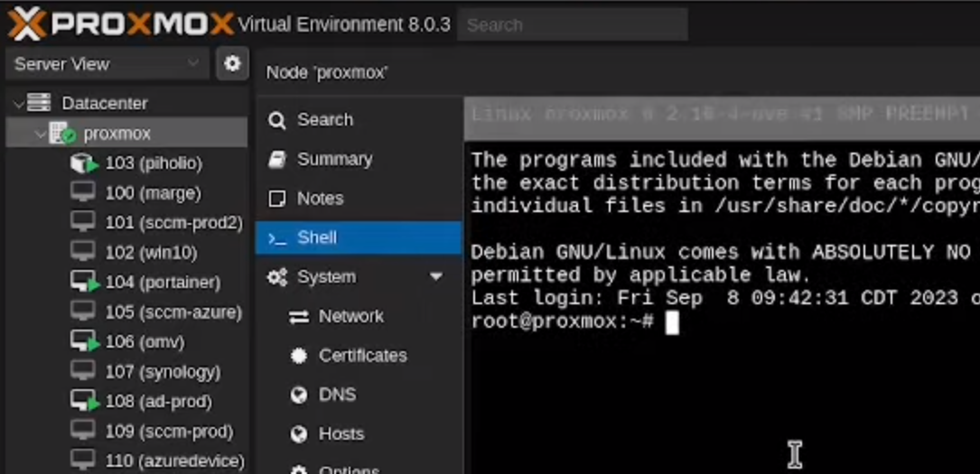Click the Shell prompt icon
Image resolution: width=980 pixels, height=474 pixels.
point(277,238)
